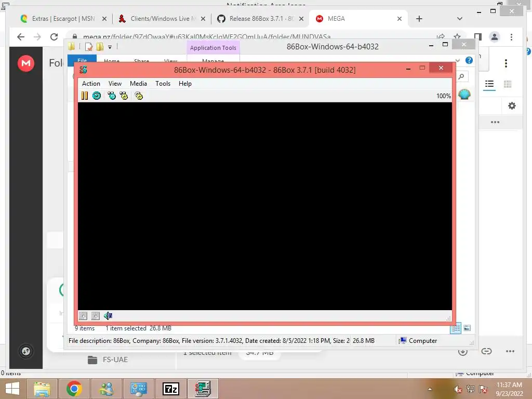Pause the 86Box emulation
The width and height of the screenshot is (532, 399).
pos(85,96)
